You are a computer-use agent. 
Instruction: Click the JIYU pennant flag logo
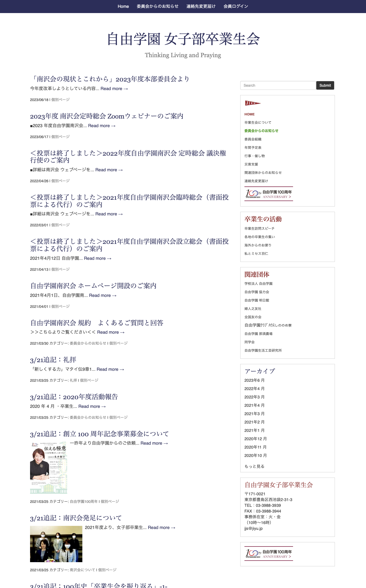click(253, 103)
